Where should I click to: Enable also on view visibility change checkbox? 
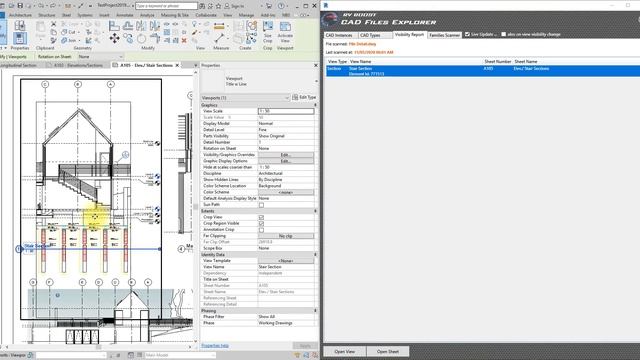(x=504, y=34)
